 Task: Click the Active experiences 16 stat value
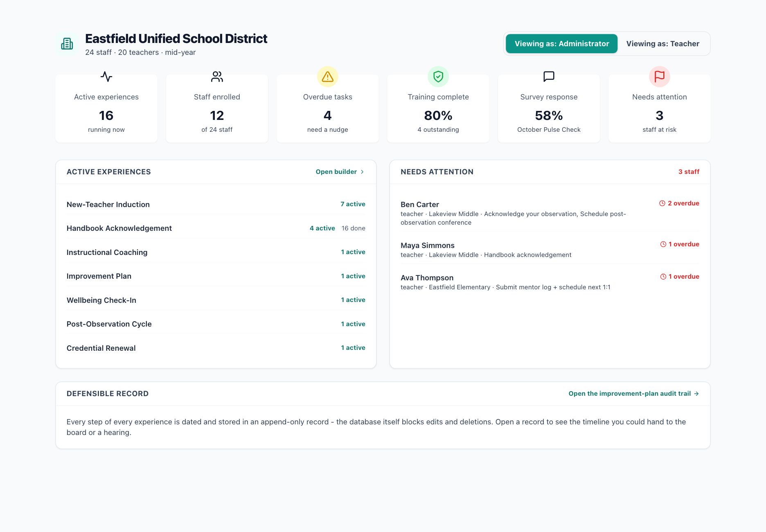pos(106,116)
